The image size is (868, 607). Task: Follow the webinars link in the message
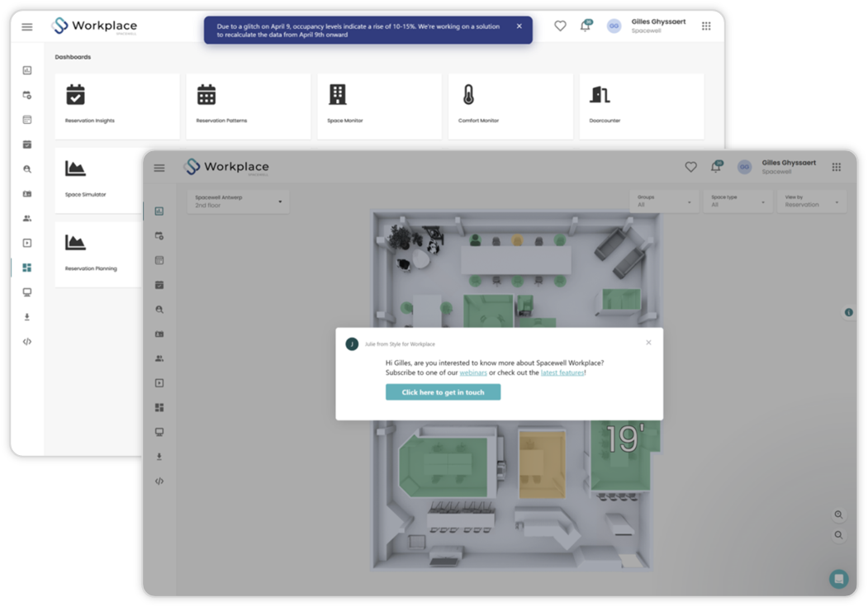coord(473,373)
